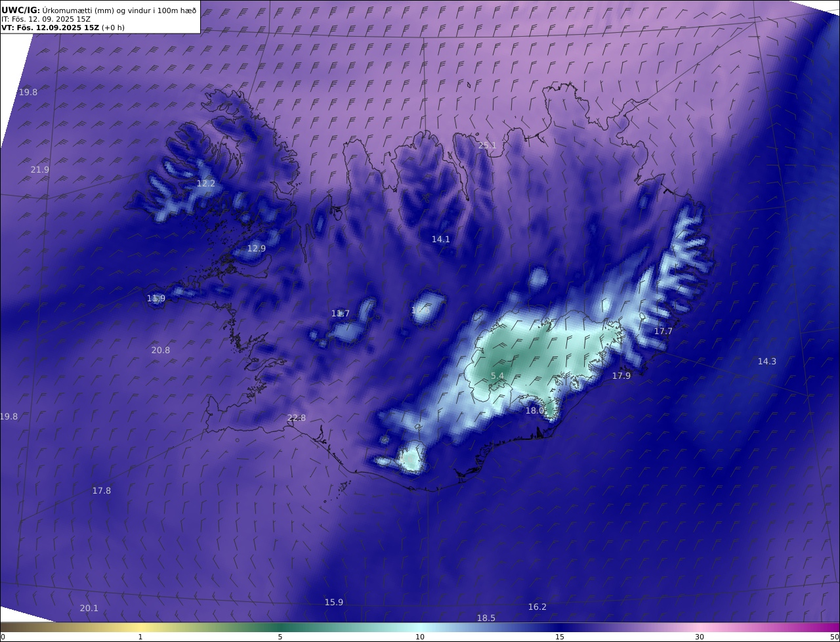Click the colorbar tick label 0
This screenshot has width=840, height=642.
(2, 637)
